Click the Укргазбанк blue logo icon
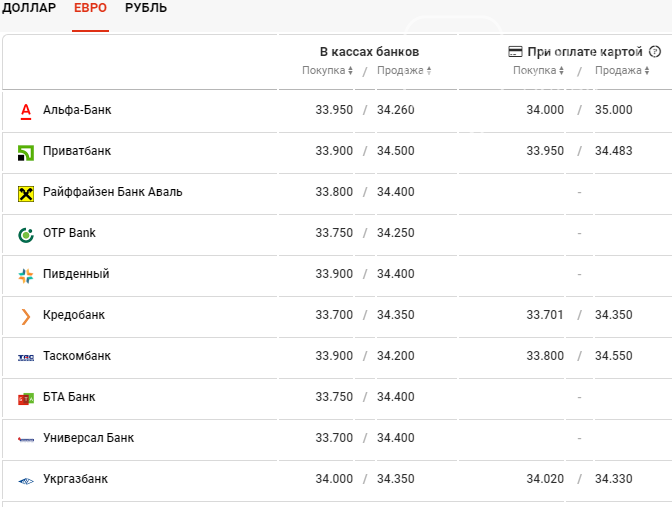This screenshot has height=507, width=672. point(26,481)
